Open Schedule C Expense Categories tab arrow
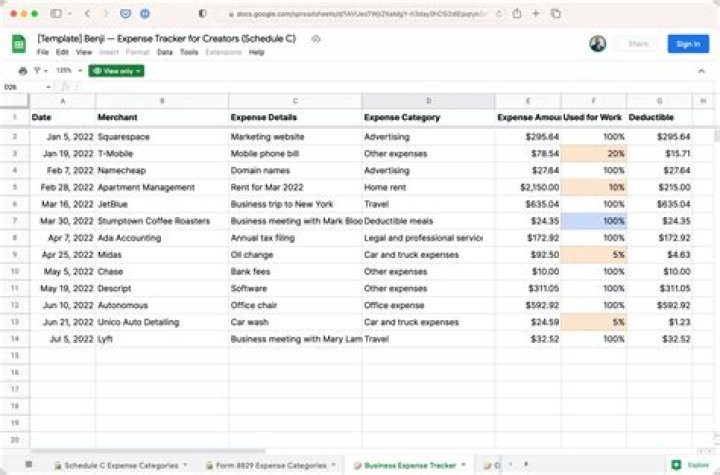This screenshot has width=720, height=475. tap(187, 465)
